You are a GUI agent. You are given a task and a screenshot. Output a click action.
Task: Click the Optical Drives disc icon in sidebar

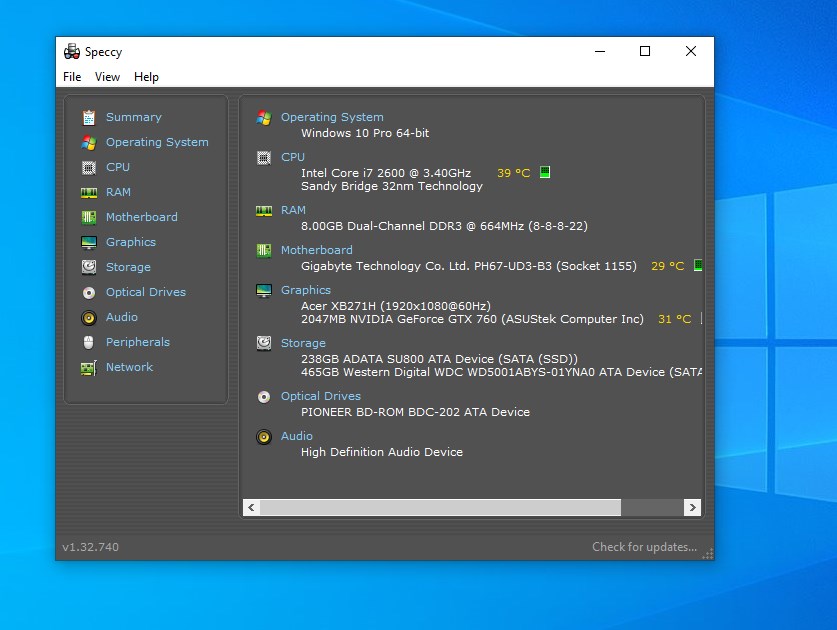[x=89, y=293]
